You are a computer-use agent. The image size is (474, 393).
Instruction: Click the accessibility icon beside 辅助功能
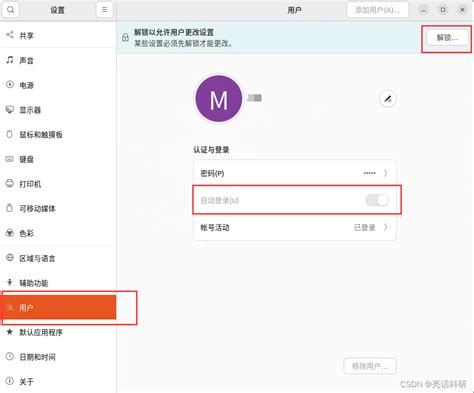pyautogui.click(x=10, y=282)
